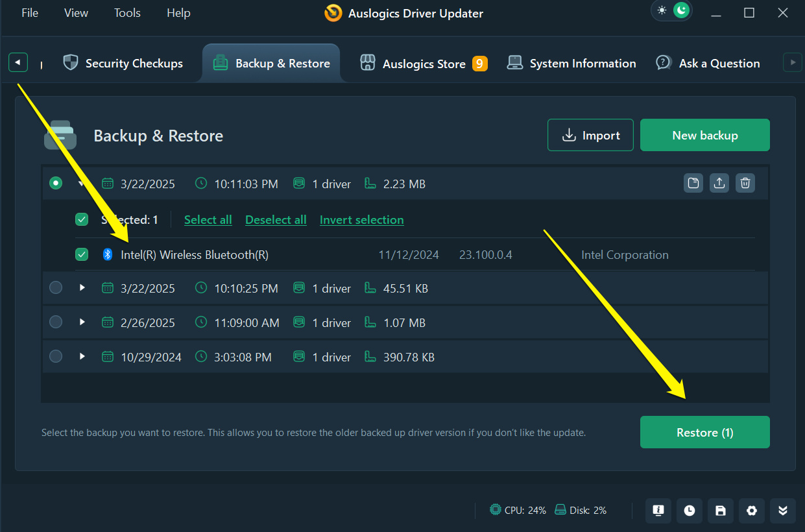805x532 pixels.
Task: Switch to light theme using sun icon
Action: [x=662, y=10]
